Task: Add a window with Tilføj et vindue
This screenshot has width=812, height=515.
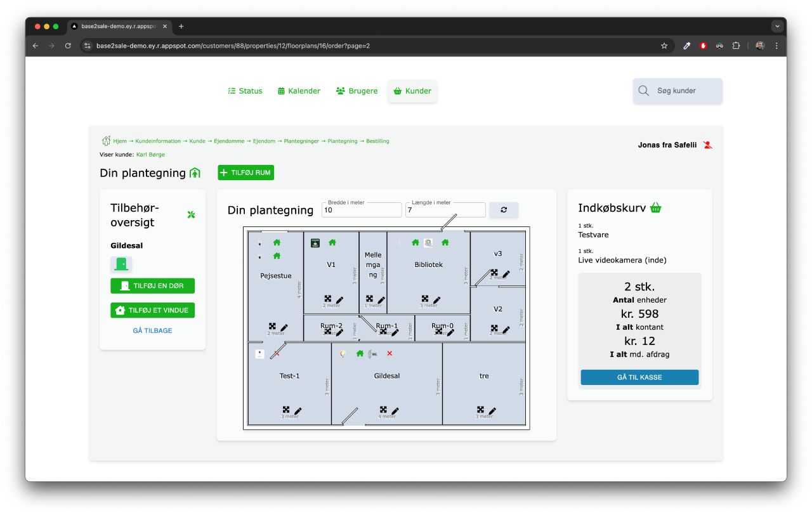Action: (x=152, y=310)
